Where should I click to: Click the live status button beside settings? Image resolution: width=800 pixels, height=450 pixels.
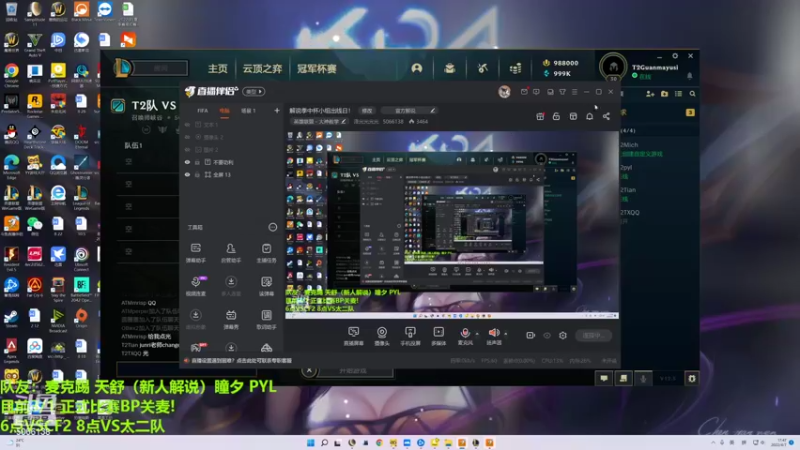593,335
